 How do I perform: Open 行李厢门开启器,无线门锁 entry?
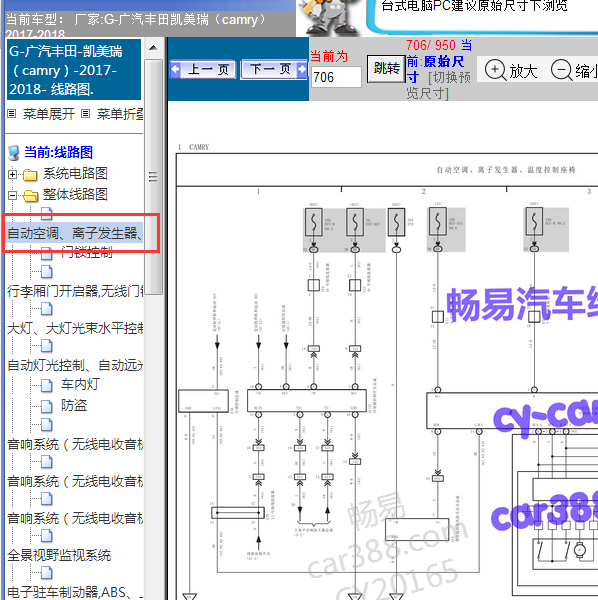pyautogui.click(x=75, y=291)
